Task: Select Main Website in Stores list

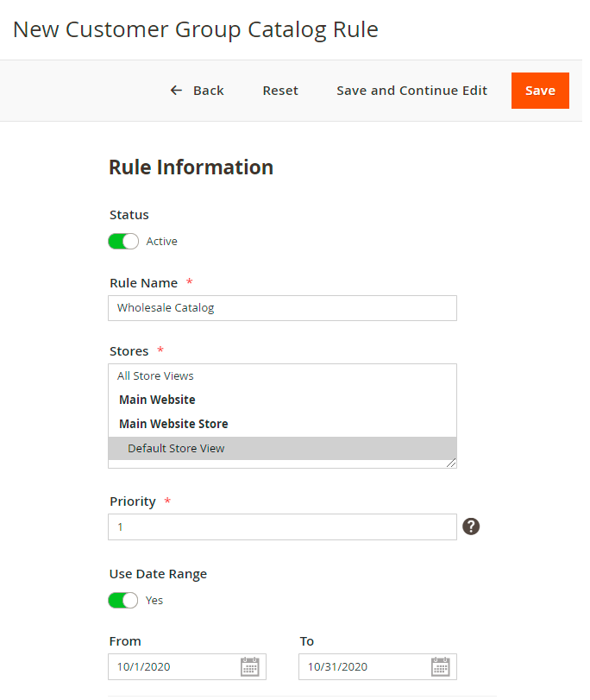Action: (x=157, y=400)
